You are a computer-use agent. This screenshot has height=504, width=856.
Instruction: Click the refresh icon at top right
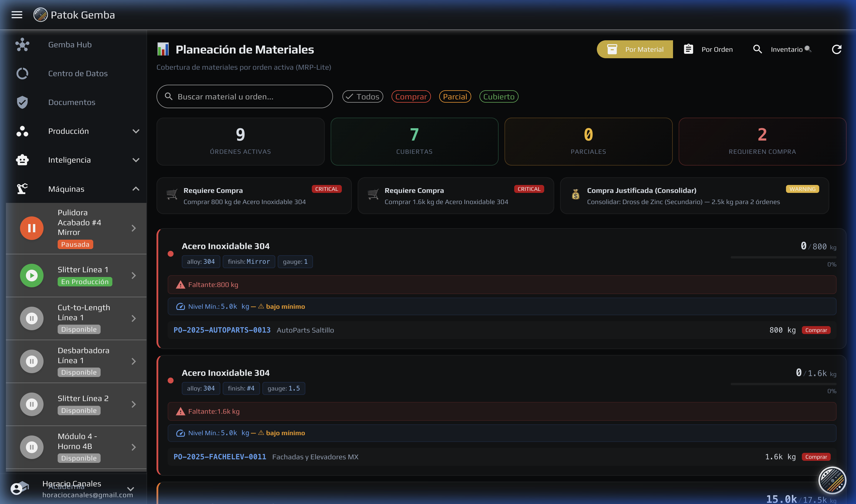tap(836, 50)
